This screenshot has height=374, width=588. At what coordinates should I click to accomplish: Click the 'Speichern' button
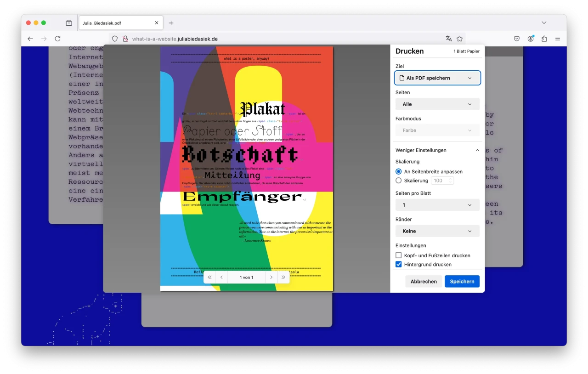click(x=462, y=282)
